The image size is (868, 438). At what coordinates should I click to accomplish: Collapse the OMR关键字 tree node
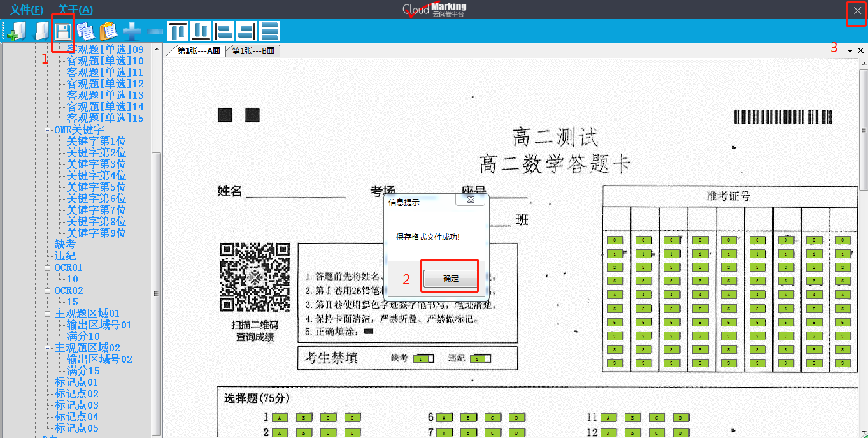[x=48, y=129]
